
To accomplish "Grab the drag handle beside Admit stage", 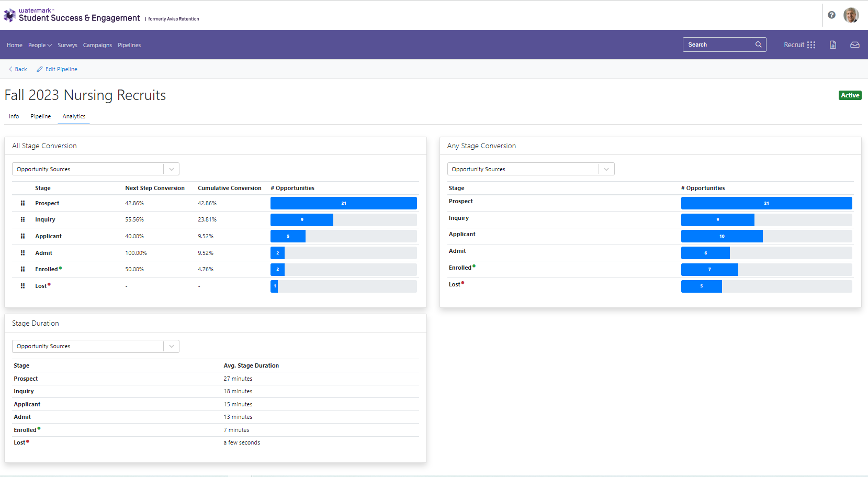I will [x=22, y=252].
